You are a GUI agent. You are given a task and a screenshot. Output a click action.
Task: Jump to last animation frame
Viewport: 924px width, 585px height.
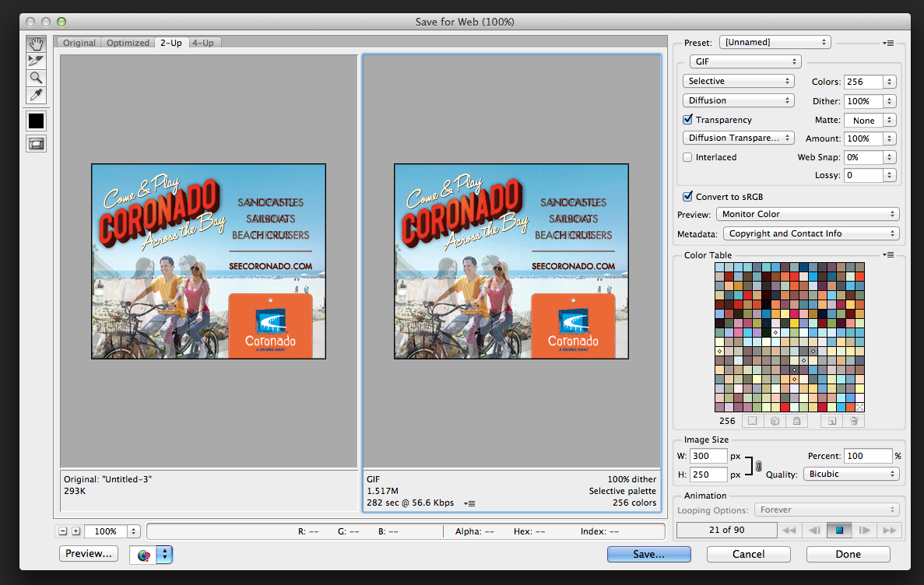890,531
